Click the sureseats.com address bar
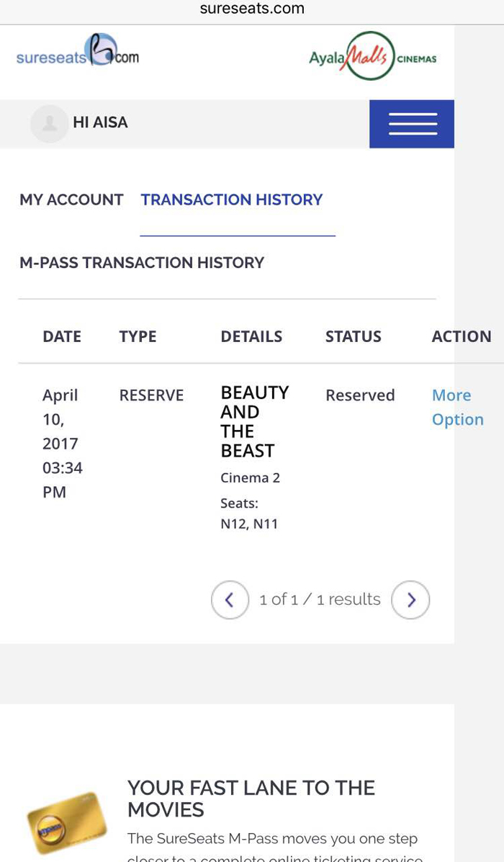Viewport: 504px width, 862px height. tap(252, 9)
